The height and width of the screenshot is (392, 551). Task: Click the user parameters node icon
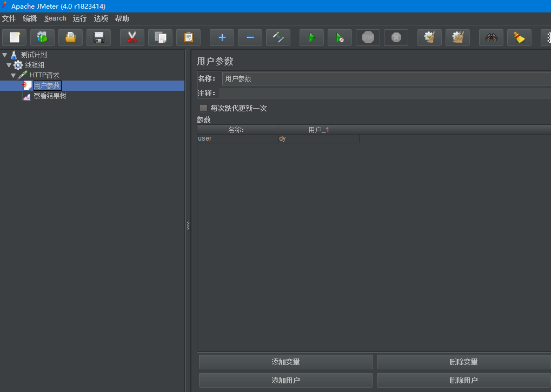click(26, 85)
